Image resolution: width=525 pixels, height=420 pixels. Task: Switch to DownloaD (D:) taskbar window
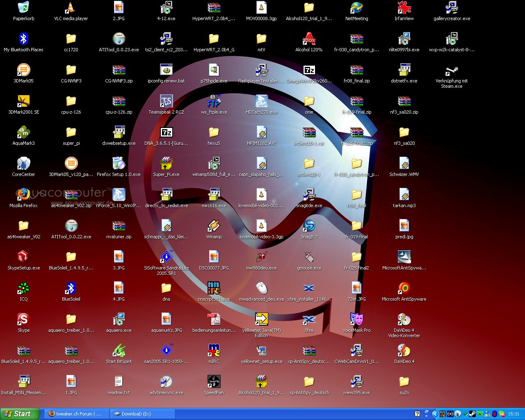[144, 414]
